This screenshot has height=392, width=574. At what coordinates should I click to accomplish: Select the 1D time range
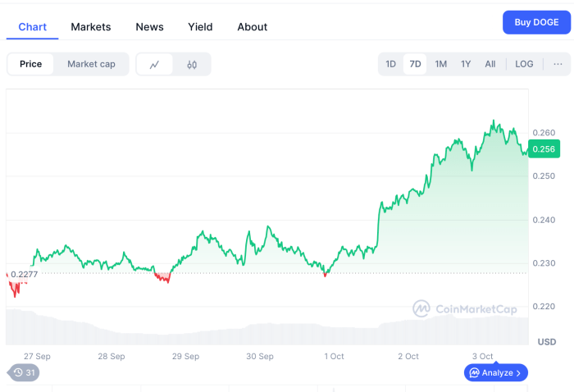pos(391,64)
